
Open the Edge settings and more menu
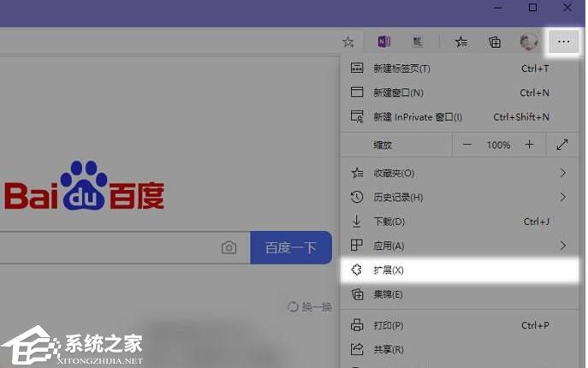pyautogui.click(x=563, y=42)
